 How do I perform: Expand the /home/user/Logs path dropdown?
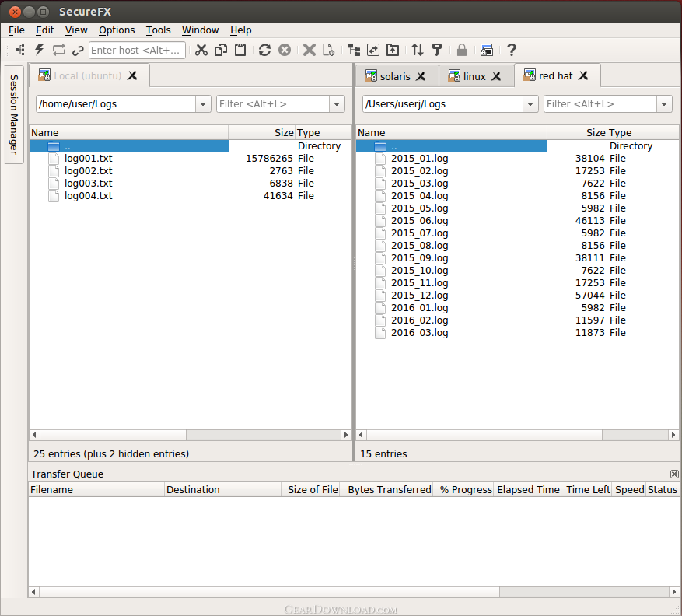pos(203,103)
